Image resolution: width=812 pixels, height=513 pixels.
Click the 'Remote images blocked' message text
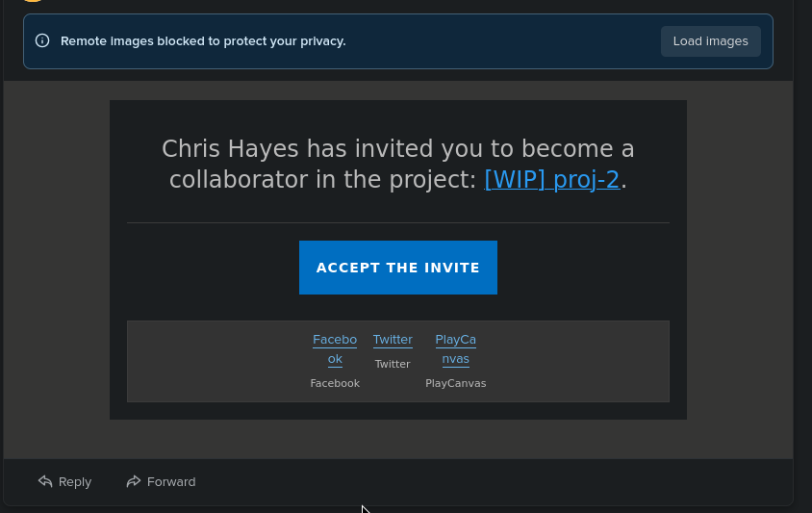203,41
